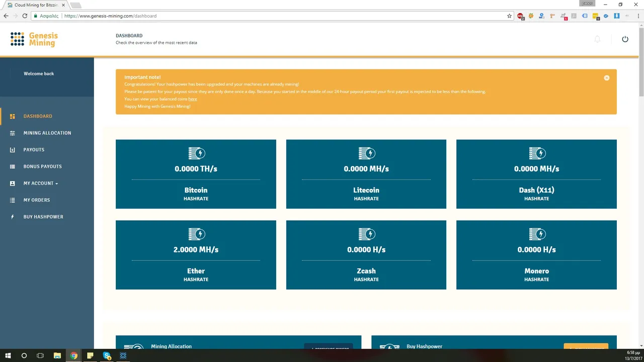Click the Chrome icon in taskbar
This screenshot has height=362, width=644.
[73, 355]
